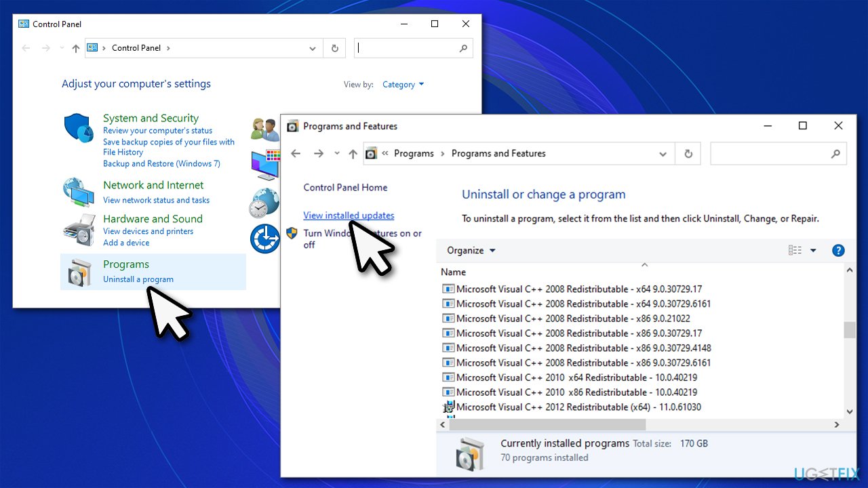
Task: Click the Programs breadcrumb in address bar
Action: pos(414,154)
